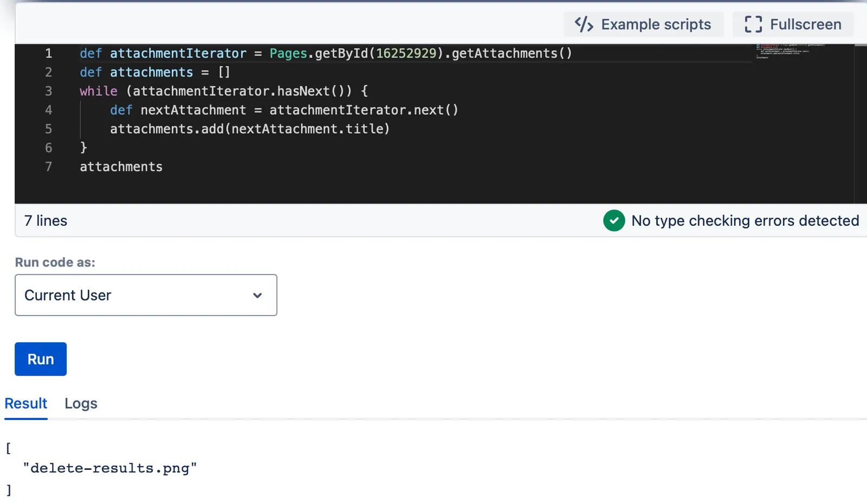Click 'attachmentIterator.next()' on line 4

[x=364, y=110]
